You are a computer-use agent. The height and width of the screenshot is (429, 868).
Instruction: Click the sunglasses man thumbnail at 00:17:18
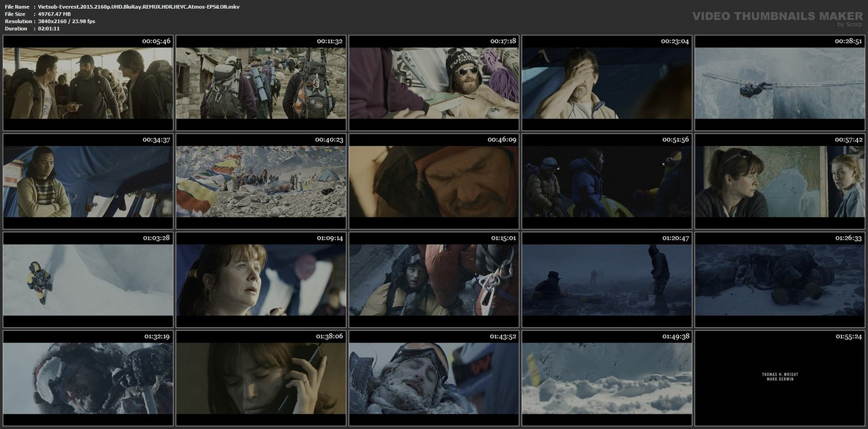coord(434,83)
